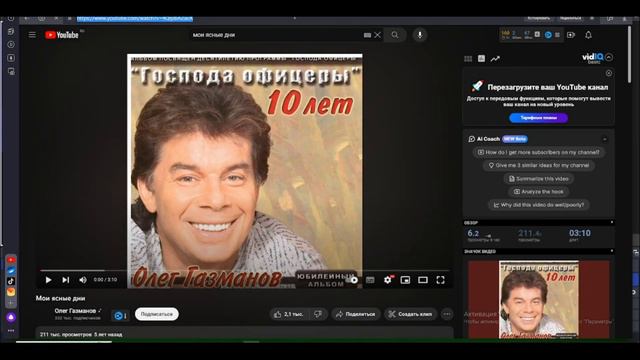Open sidebar three-dot more menu
640x360 pixels.
pos(11,331)
